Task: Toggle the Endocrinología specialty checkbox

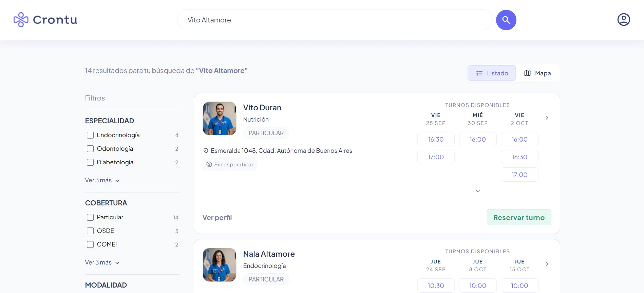Action: pos(90,135)
